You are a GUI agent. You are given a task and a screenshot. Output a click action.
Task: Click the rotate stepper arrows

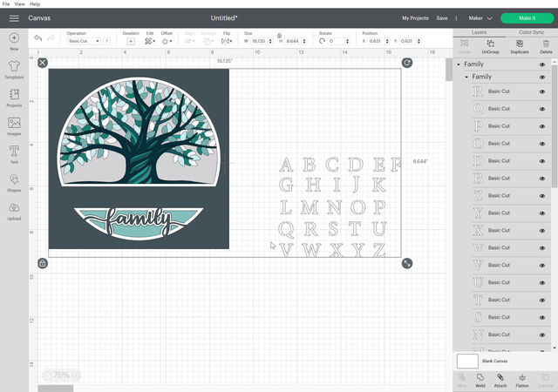pos(347,41)
